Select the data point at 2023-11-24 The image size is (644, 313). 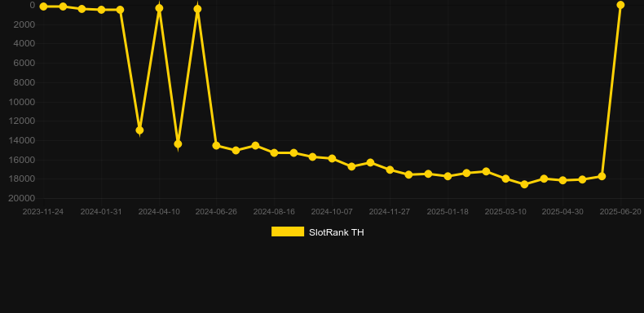click(x=43, y=7)
